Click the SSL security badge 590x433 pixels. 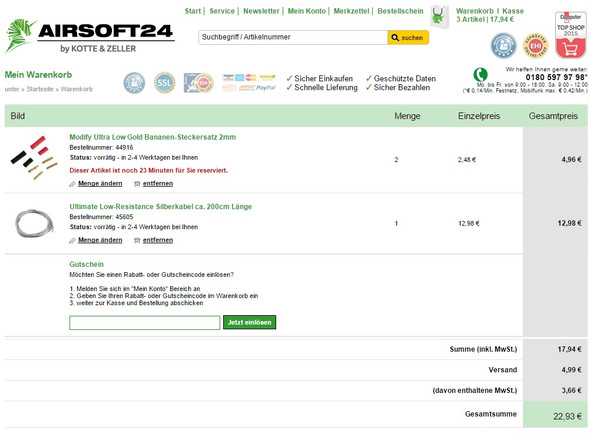[x=164, y=82]
